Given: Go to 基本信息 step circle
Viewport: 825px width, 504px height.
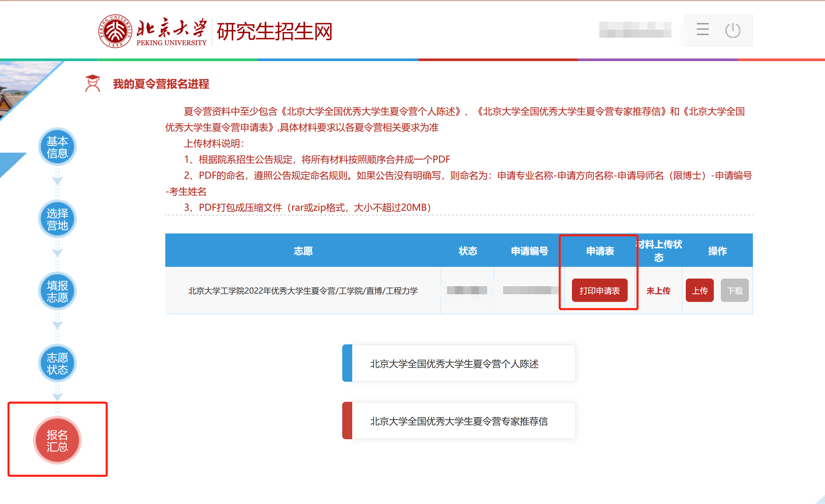Looking at the screenshot, I should [x=57, y=147].
